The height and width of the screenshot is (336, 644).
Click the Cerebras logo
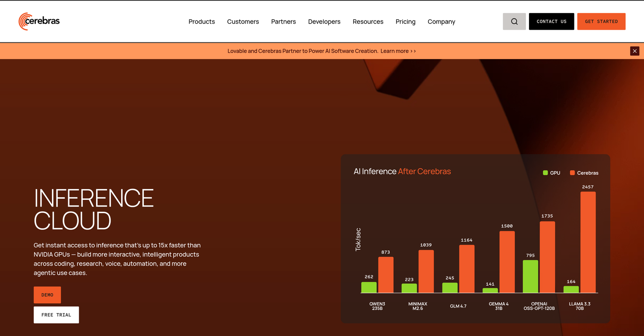coord(39,21)
